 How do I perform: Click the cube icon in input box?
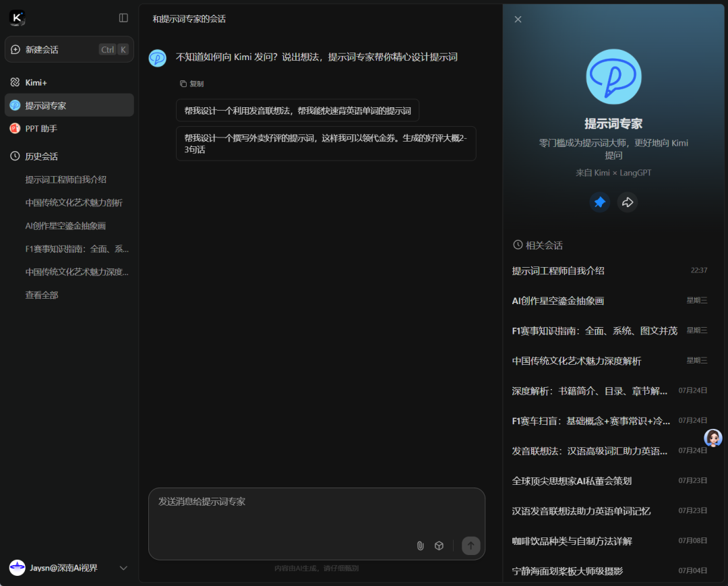pyautogui.click(x=439, y=546)
